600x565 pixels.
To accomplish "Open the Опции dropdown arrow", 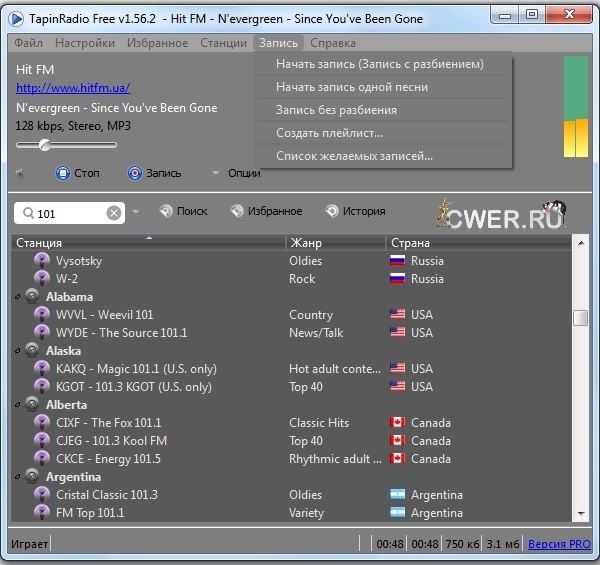I will (215, 173).
